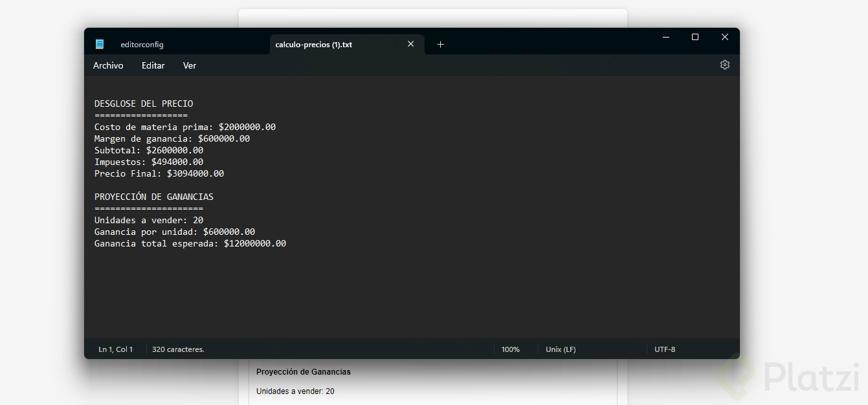Add a new tab with plus icon

coord(440,45)
